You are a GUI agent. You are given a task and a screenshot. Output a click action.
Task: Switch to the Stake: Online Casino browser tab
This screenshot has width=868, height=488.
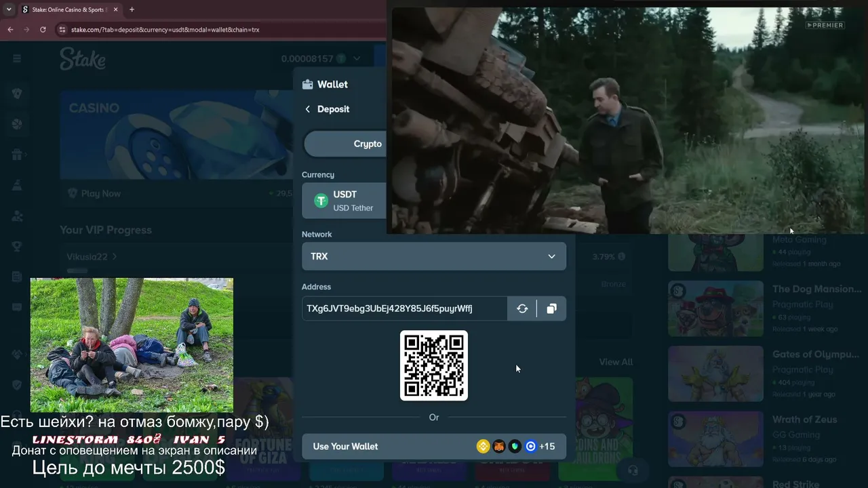click(x=69, y=9)
